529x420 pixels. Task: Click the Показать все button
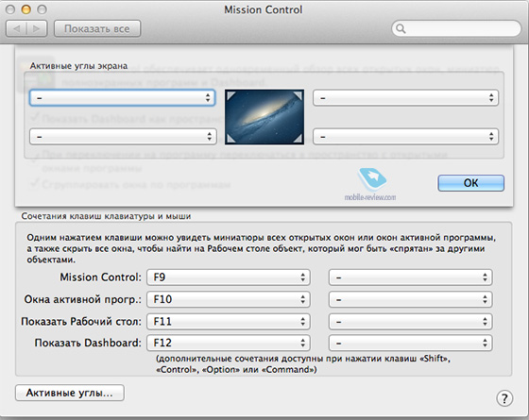[97, 28]
